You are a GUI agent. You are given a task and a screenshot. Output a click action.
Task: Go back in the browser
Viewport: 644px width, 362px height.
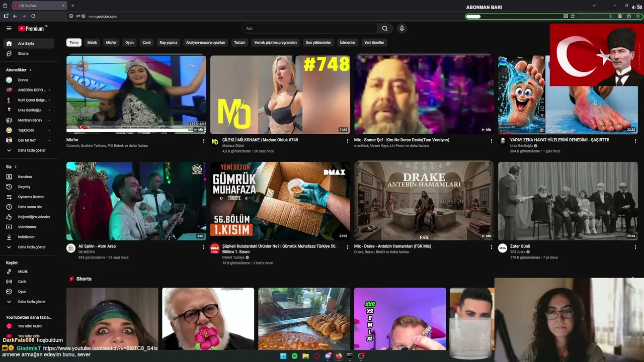[x=15, y=16]
